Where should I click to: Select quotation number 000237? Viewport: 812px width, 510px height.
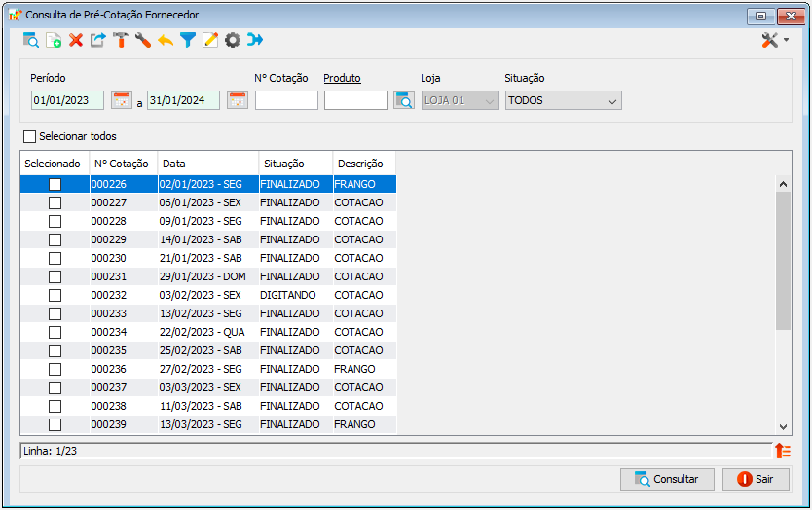click(124, 387)
